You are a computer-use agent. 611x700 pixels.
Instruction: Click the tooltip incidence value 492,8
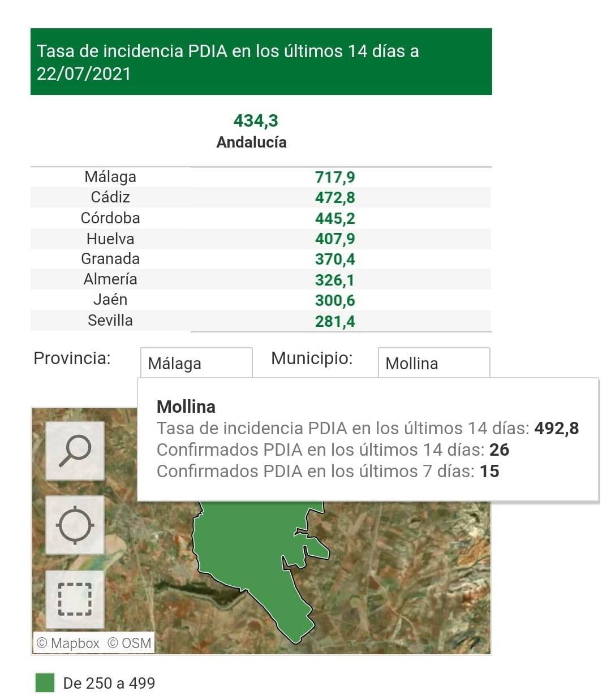557,428
